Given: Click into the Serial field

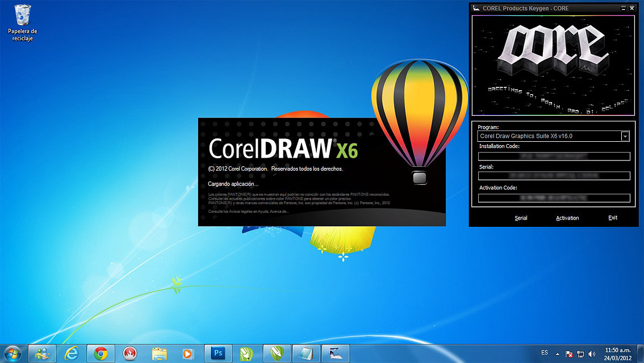Looking at the screenshot, I should pyautogui.click(x=554, y=176).
